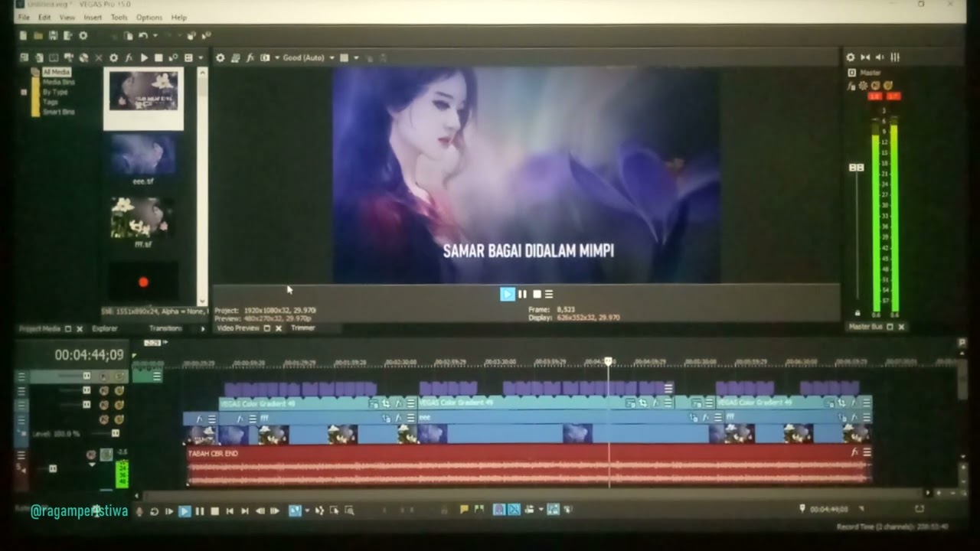Select the All Media bin

[57, 72]
